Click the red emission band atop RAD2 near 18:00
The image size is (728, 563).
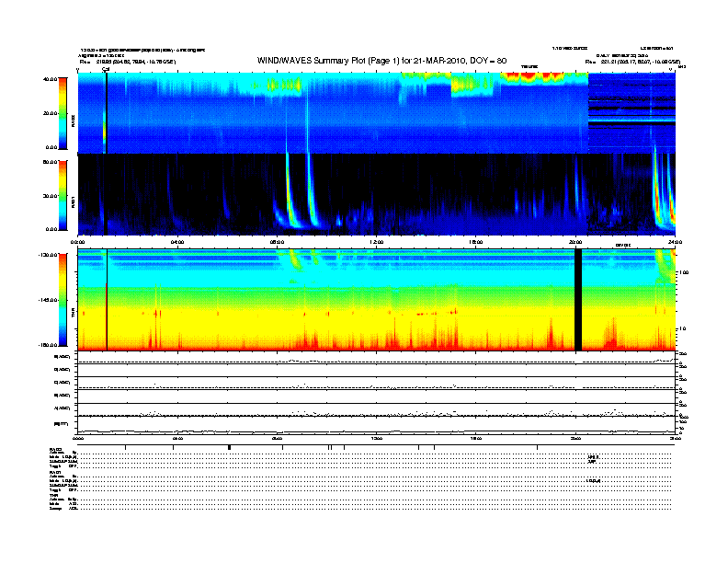point(533,77)
